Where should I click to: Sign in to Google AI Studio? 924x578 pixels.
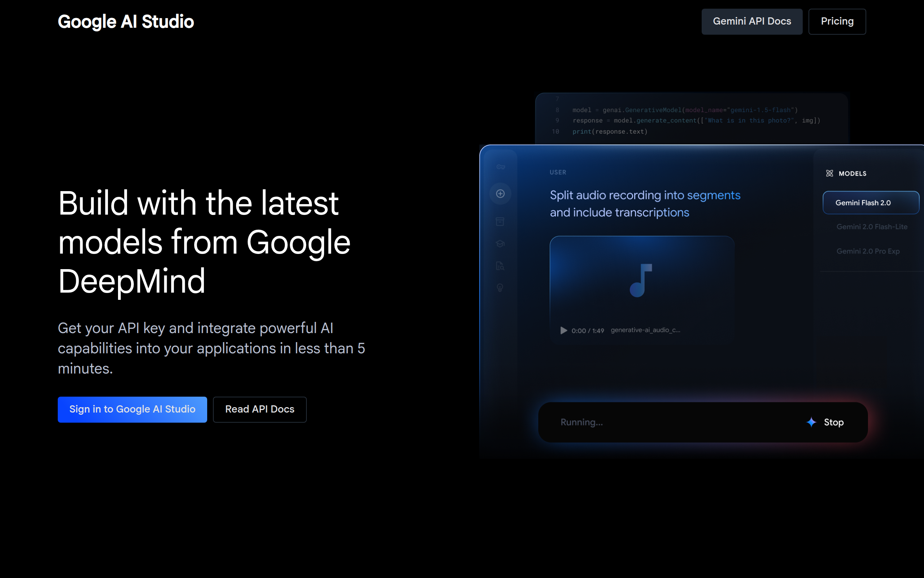point(132,409)
